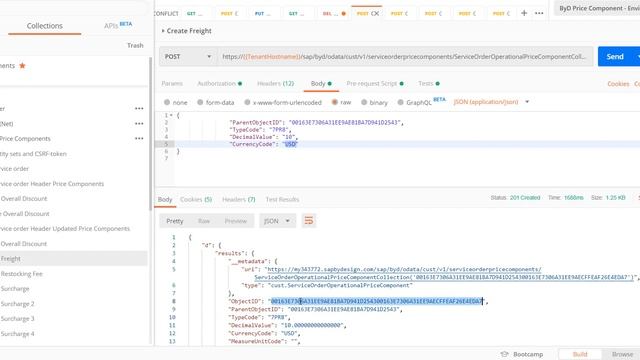Viewport: 640px width, 360px height.
Task: Click the CurrencyCode USD value in body
Action: pyautogui.click(x=290, y=144)
